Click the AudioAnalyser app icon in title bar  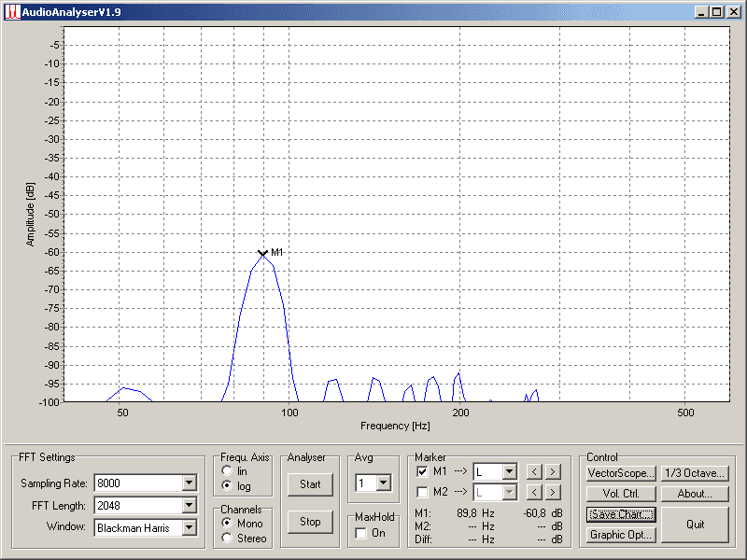[12, 12]
